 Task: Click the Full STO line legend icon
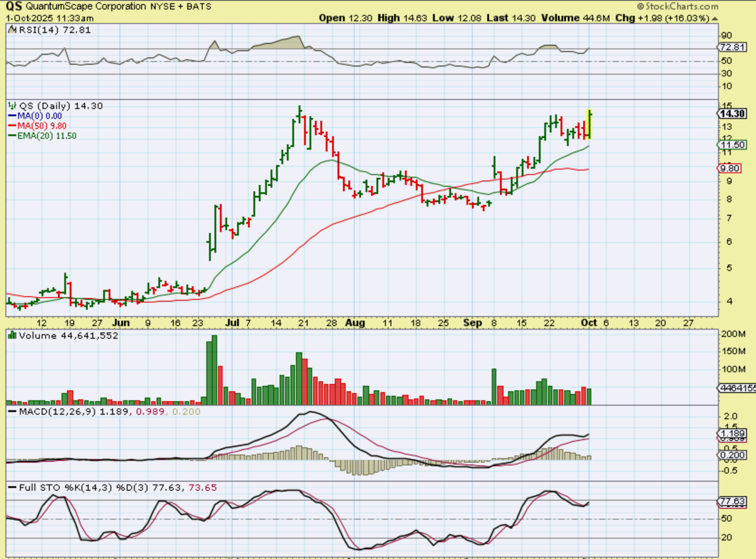12,488
